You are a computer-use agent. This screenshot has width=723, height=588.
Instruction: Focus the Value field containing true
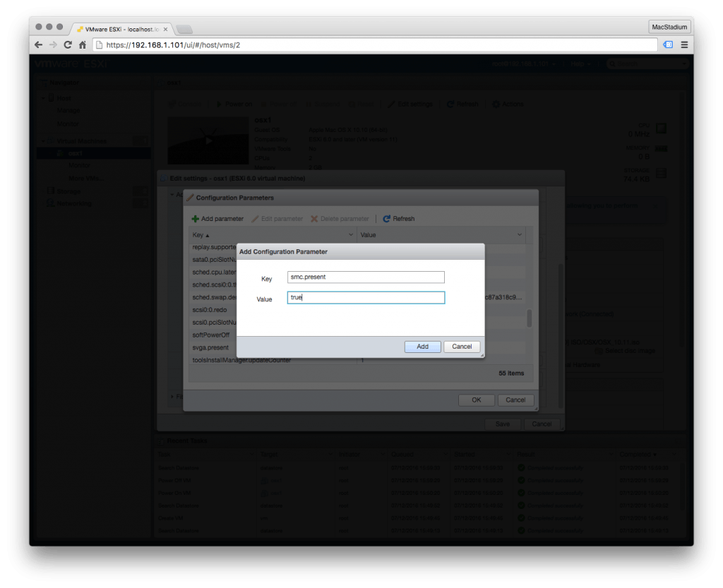[366, 298]
